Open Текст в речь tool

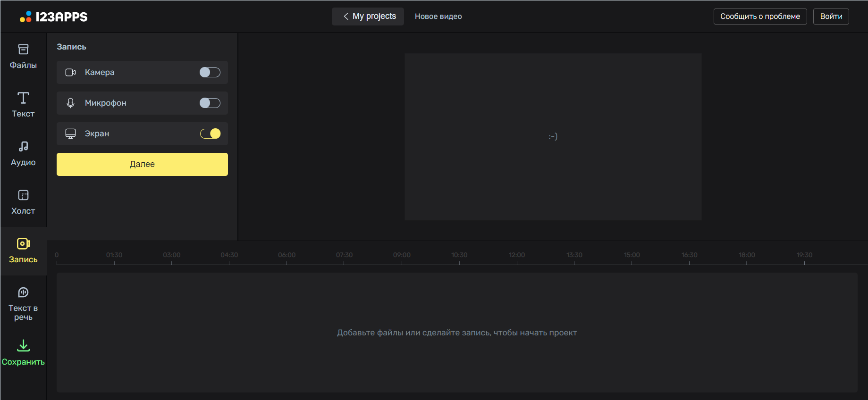tap(23, 304)
